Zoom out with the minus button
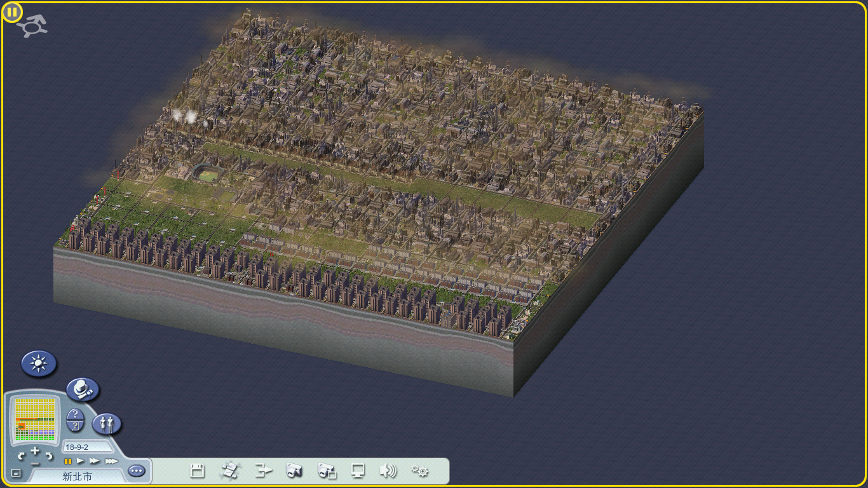 coord(35,463)
